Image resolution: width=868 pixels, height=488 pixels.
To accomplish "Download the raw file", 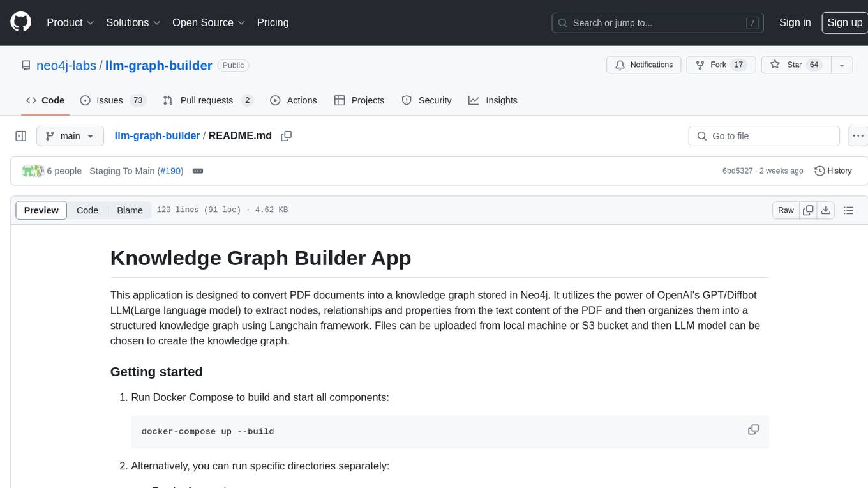I will tap(825, 210).
